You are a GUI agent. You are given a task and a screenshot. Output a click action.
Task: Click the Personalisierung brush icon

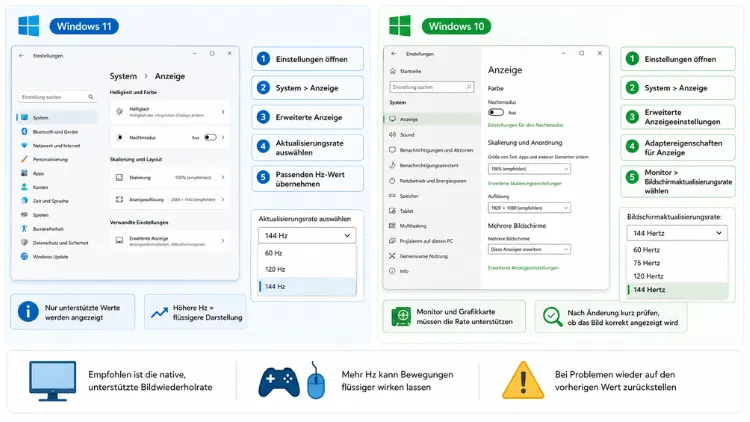(24, 159)
